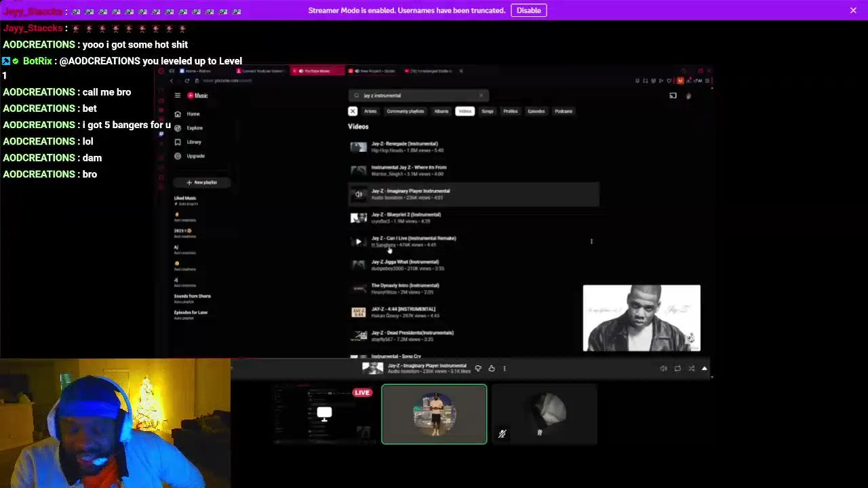Click the Jay-Z mini player artwork
The image size is (868, 488).
[642, 319]
